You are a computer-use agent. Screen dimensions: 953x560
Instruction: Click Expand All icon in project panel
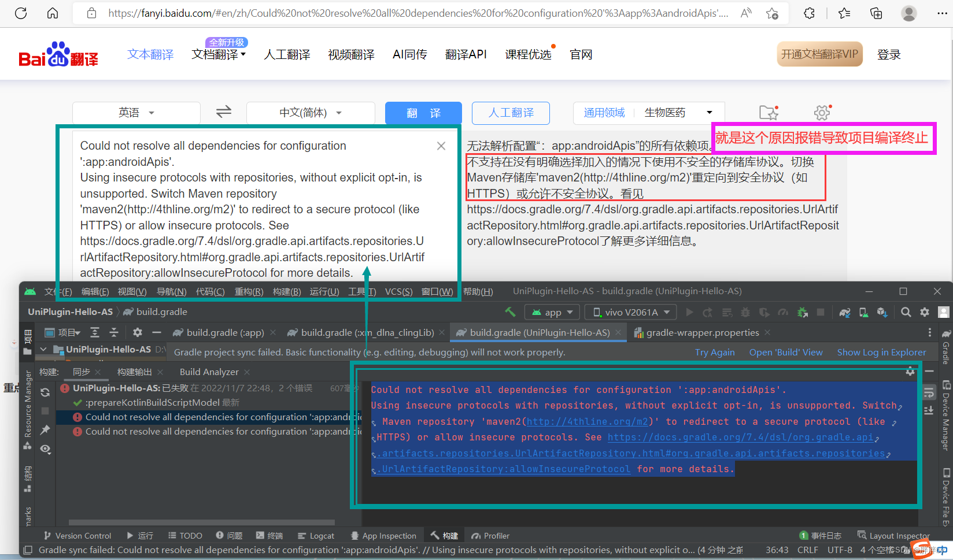coord(95,332)
